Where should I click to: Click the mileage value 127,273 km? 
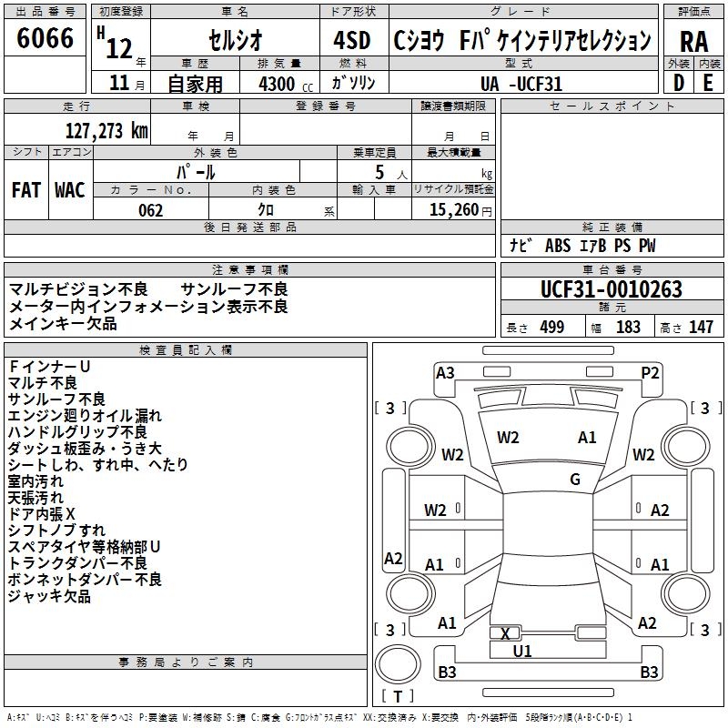pos(106,131)
